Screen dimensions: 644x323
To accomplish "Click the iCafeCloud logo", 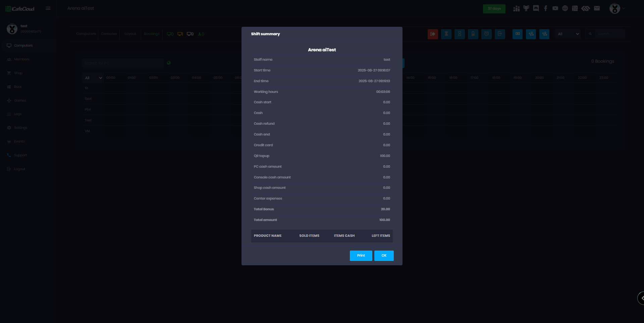I will (20, 9).
